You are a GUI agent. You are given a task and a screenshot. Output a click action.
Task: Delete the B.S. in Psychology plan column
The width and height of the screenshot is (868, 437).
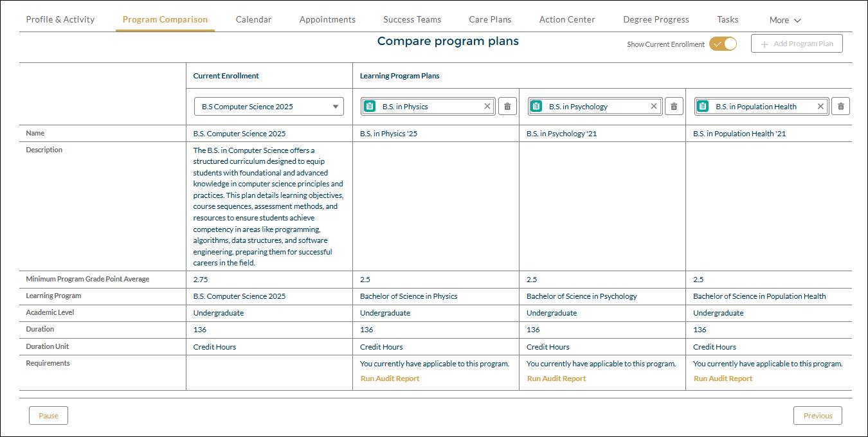point(674,107)
